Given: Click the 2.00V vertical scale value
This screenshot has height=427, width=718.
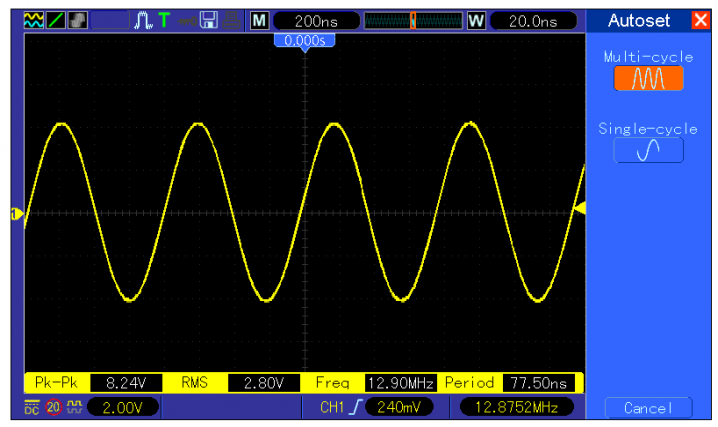Looking at the screenshot, I should 123,407.
